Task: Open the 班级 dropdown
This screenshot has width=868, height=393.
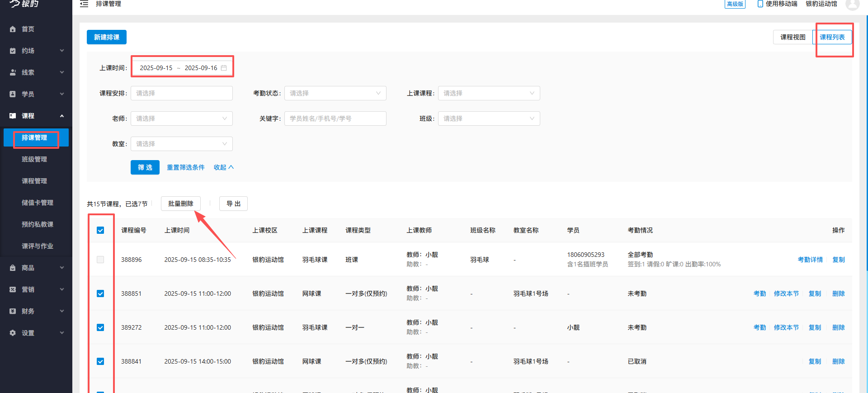Action: click(489, 118)
